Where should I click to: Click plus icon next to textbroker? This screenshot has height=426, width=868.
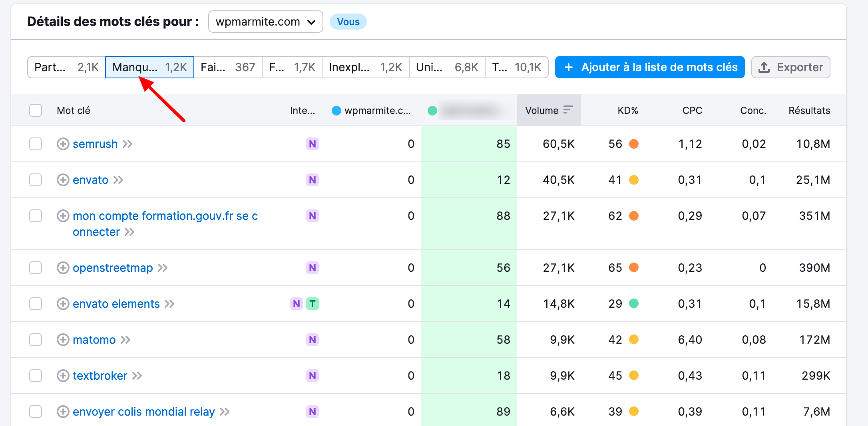point(63,376)
